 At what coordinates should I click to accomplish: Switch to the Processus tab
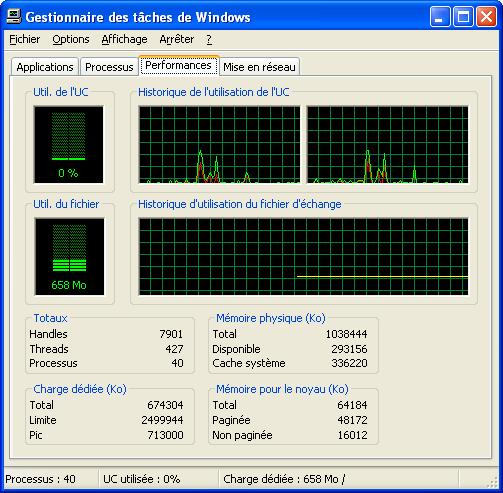(x=109, y=67)
